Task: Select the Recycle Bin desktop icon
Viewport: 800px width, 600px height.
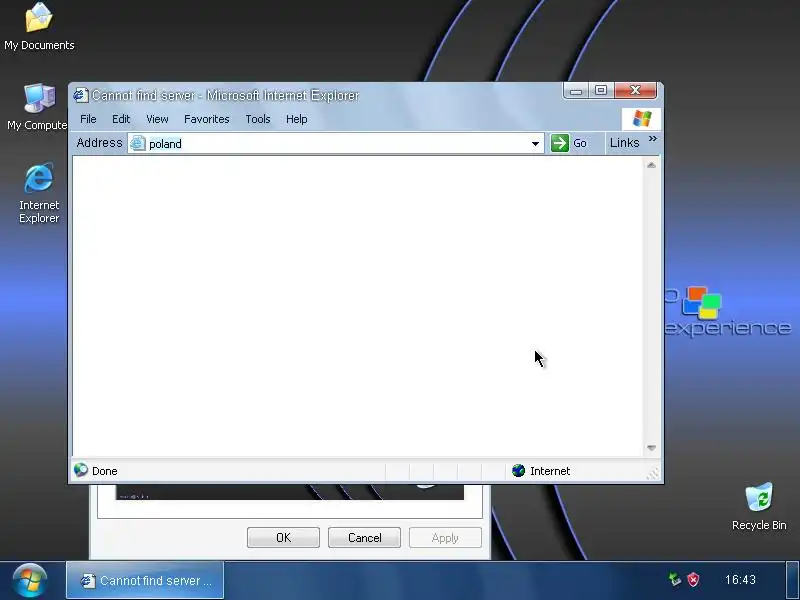Action: (759, 506)
